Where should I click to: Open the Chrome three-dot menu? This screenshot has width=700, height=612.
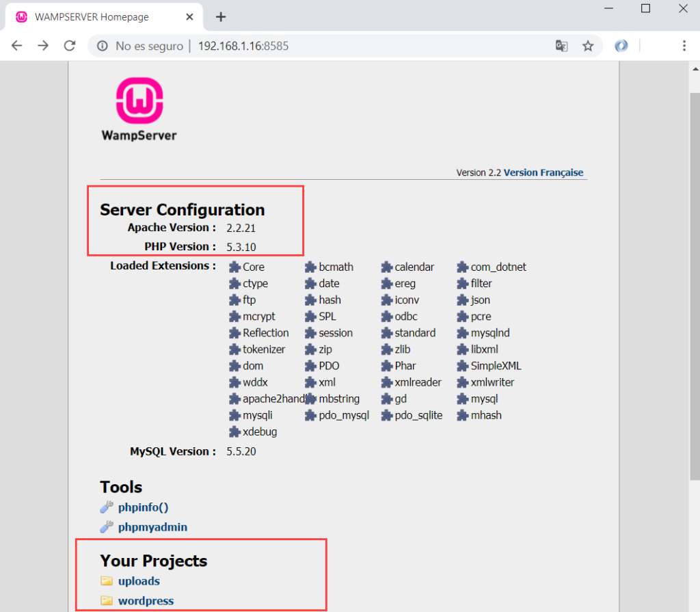point(684,46)
